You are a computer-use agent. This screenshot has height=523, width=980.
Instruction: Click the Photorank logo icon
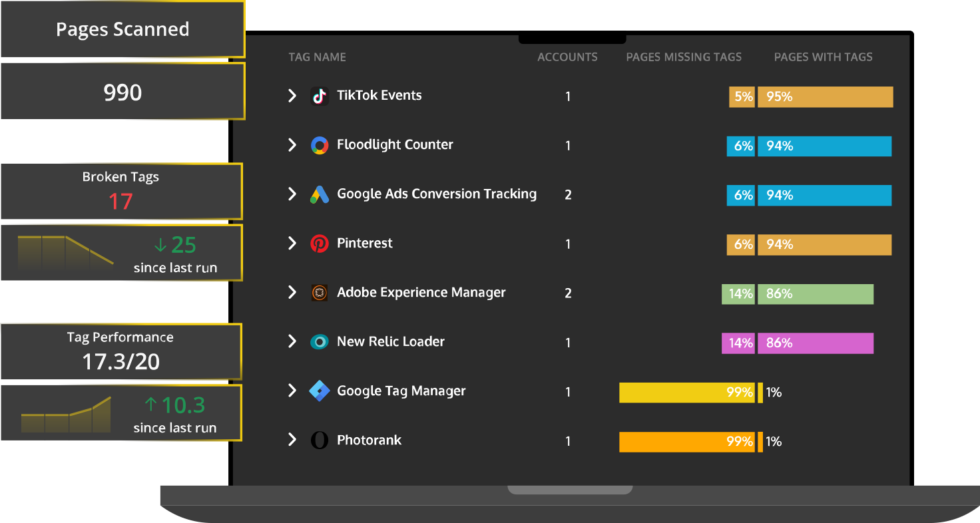320,440
